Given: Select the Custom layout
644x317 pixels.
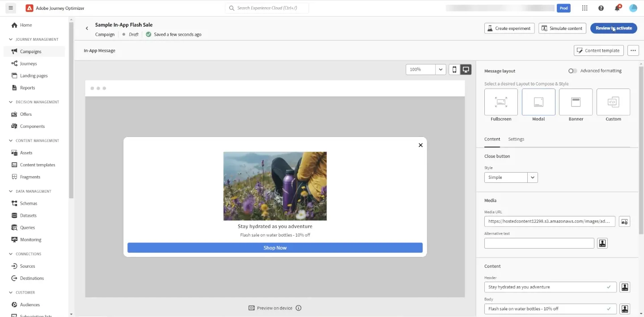Looking at the screenshot, I should [613, 102].
